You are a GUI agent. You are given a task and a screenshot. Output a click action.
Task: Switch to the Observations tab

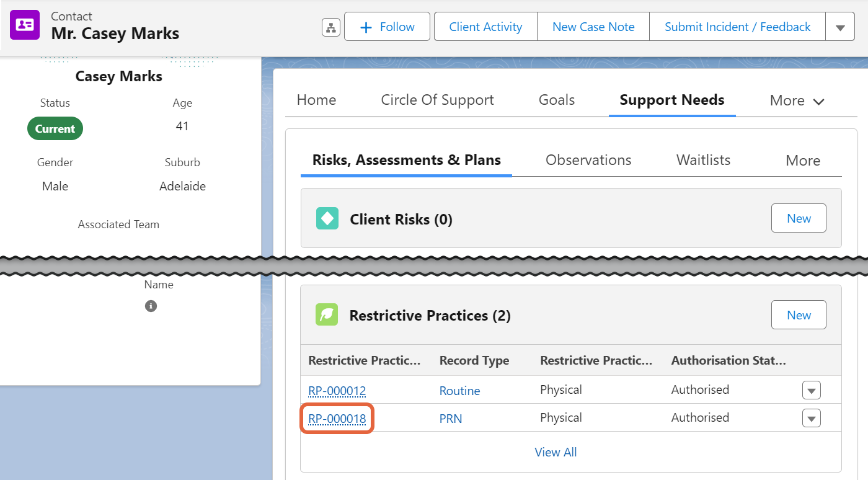(588, 160)
